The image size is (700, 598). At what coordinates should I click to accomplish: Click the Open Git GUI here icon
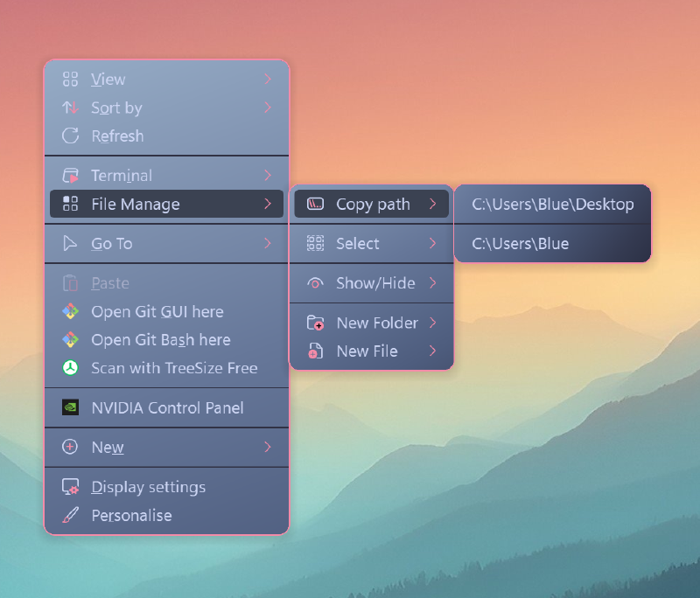[x=70, y=311]
